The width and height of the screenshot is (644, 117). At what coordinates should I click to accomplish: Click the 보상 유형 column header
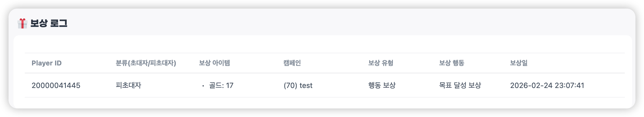coord(381,63)
